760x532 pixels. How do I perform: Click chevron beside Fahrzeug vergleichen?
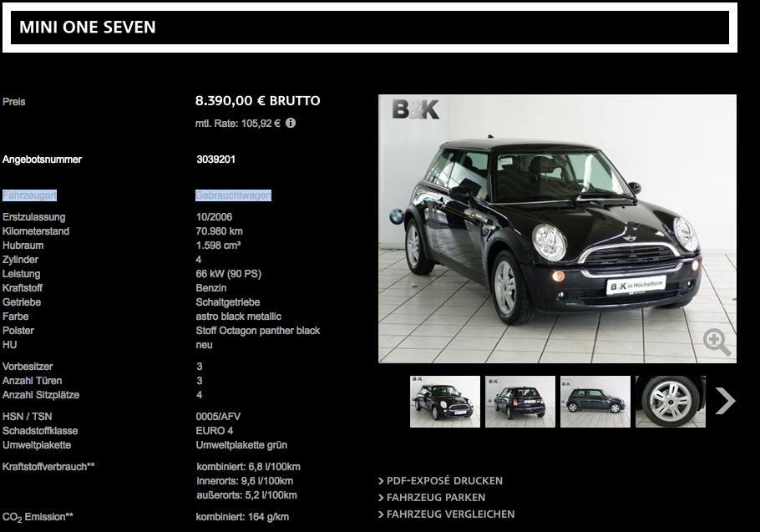(381, 514)
